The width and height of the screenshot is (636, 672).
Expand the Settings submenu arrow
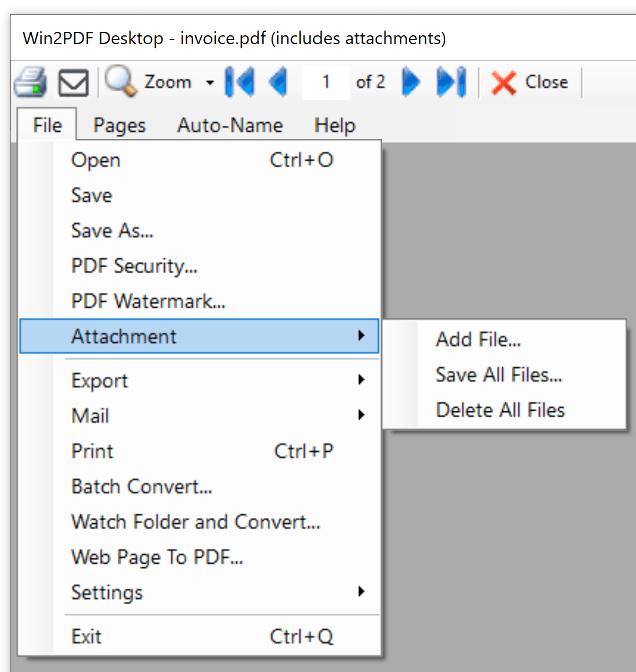(362, 591)
